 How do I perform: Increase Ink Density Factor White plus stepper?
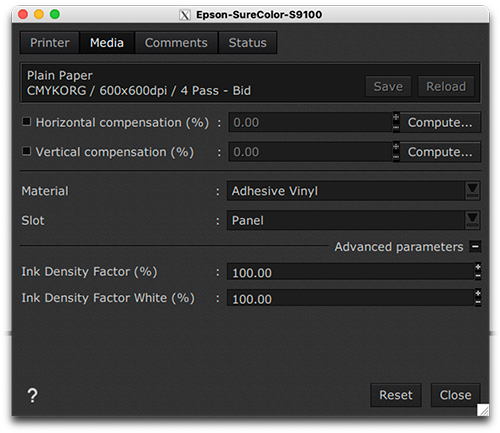pyautogui.click(x=478, y=293)
